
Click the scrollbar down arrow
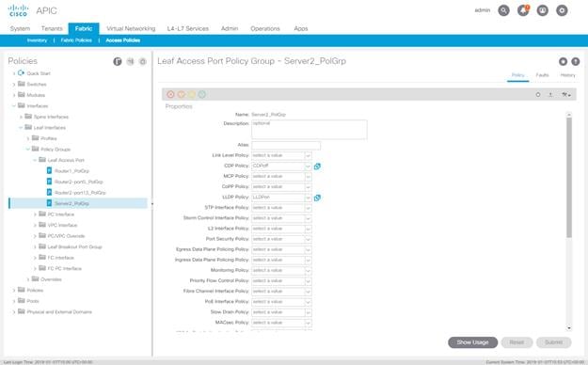[x=569, y=328]
